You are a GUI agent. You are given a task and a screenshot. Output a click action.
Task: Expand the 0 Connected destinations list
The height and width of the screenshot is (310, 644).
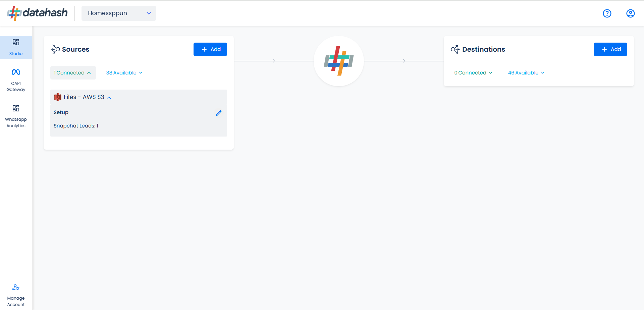click(x=473, y=73)
